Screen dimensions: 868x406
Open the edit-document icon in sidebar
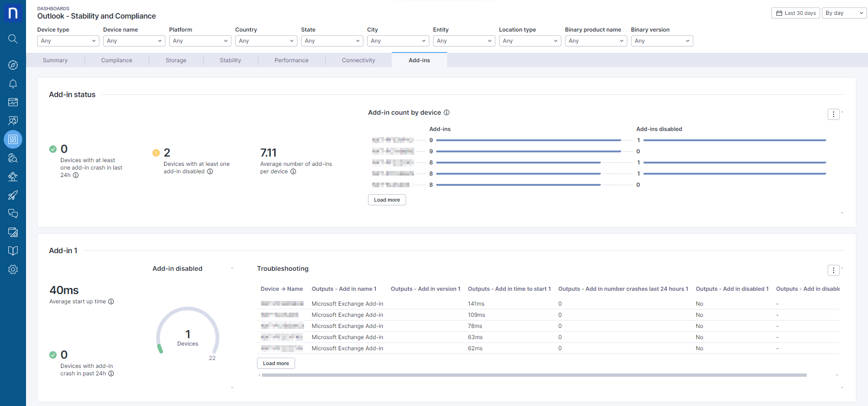pos(13,232)
